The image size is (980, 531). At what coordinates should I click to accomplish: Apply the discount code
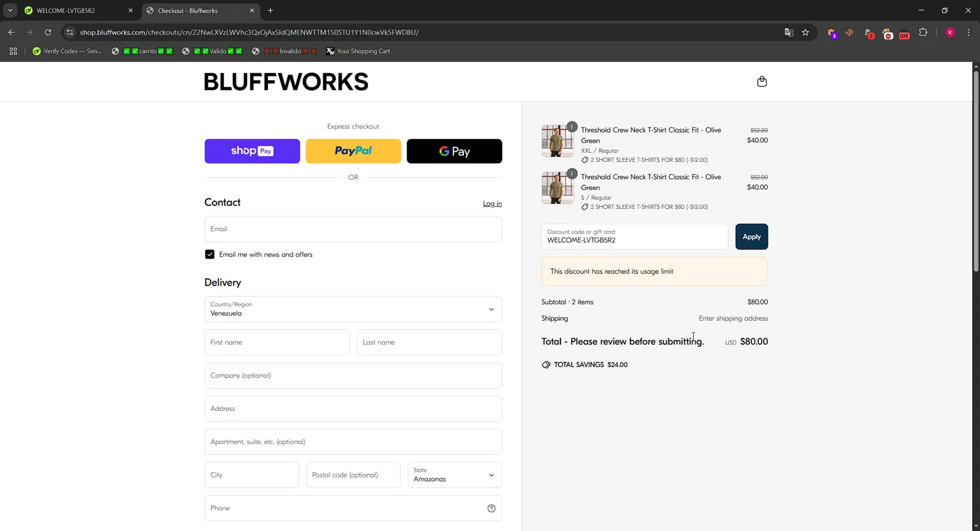coord(751,236)
